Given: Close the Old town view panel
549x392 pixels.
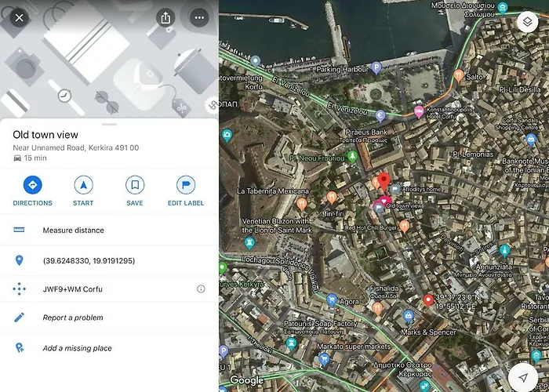Looking at the screenshot, I should (20, 17).
